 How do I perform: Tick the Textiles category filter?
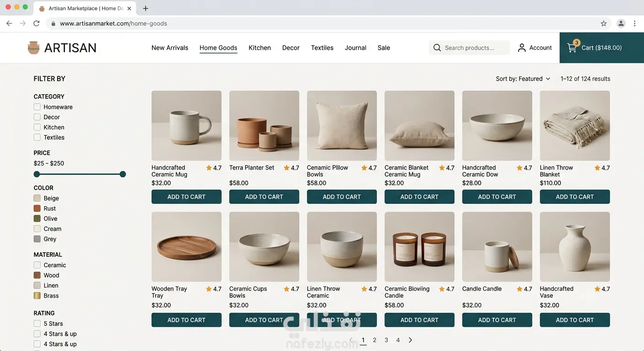click(x=37, y=137)
